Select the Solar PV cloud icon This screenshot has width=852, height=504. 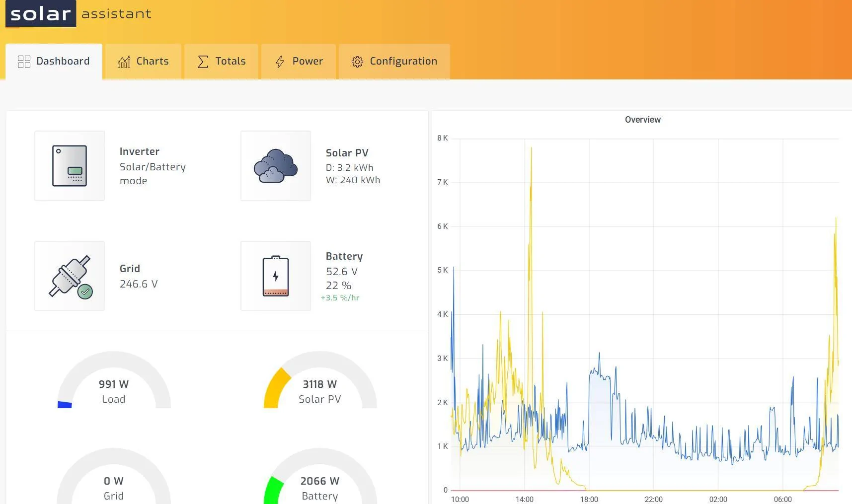276,166
